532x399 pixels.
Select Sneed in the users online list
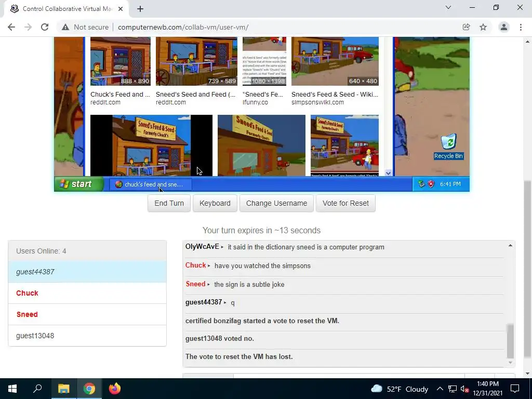(x=87, y=314)
